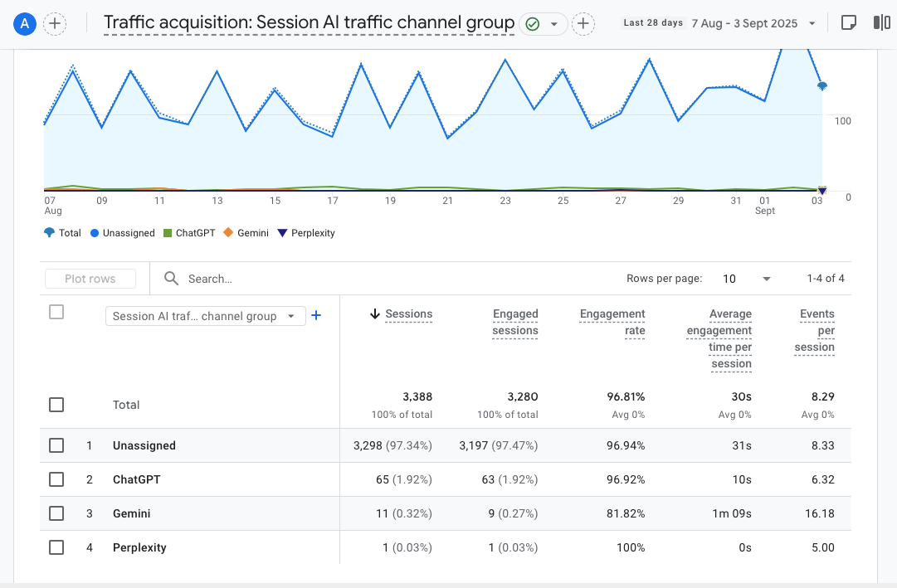Click the plus icon beside the checkmark badge
Screen dimensions: 897x588
pyautogui.click(x=583, y=24)
